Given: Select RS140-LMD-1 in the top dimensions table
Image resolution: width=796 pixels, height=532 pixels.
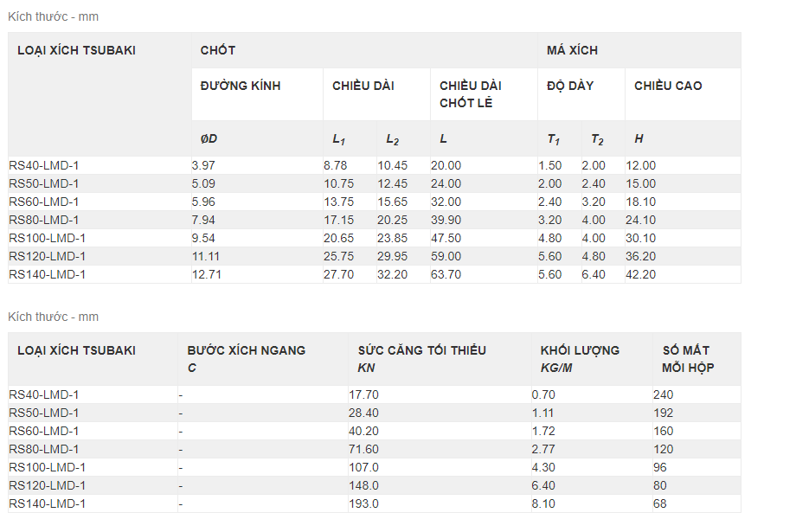Looking at the screenshot, I should pyautogui.click(x=48, y=275).
